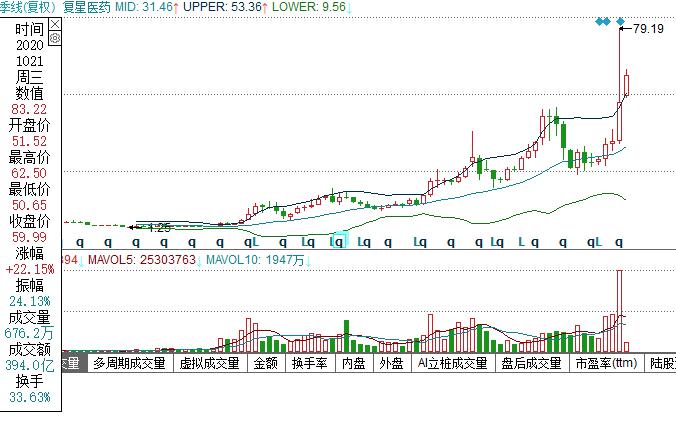Switch to 虚拟成交量 indicator tab

[x=209, y=364]
